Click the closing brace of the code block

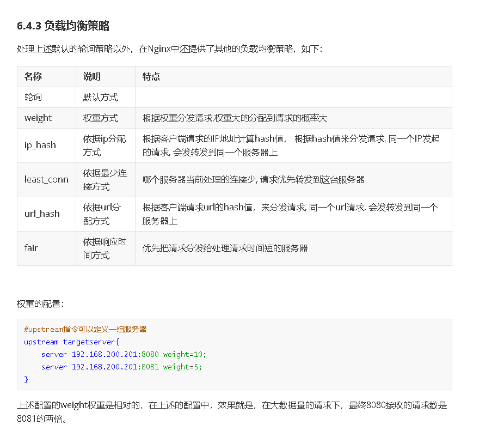coord(26,379)
